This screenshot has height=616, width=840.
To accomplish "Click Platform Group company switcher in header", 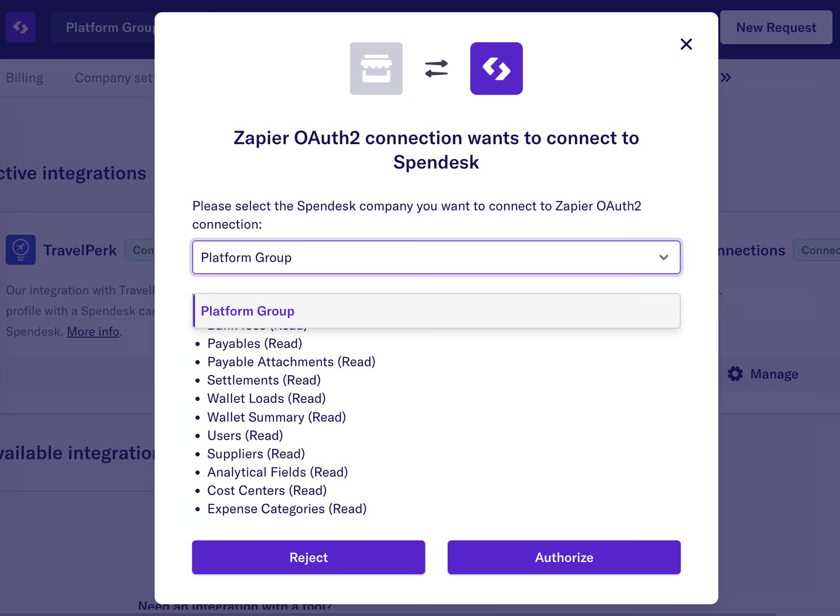I will 109,28.
